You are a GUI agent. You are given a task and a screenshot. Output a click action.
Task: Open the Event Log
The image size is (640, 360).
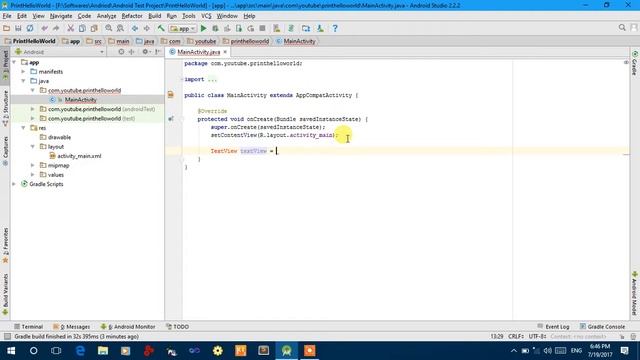[x=553, y=327]
